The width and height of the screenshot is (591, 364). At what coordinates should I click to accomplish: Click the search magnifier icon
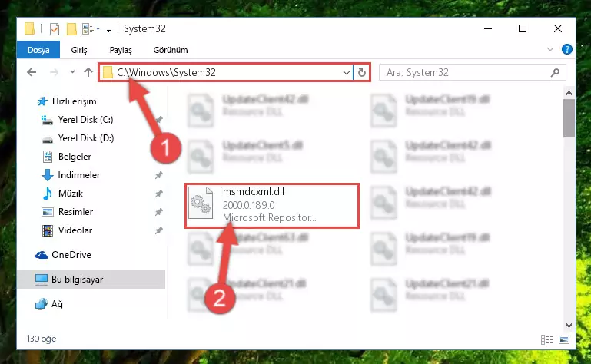(x=555, y=72)
